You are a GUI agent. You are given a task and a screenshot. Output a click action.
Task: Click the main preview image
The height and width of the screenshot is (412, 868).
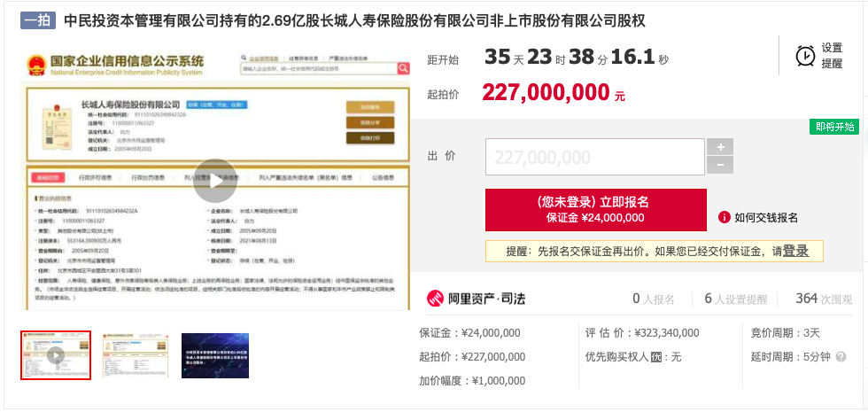[215, 180]
